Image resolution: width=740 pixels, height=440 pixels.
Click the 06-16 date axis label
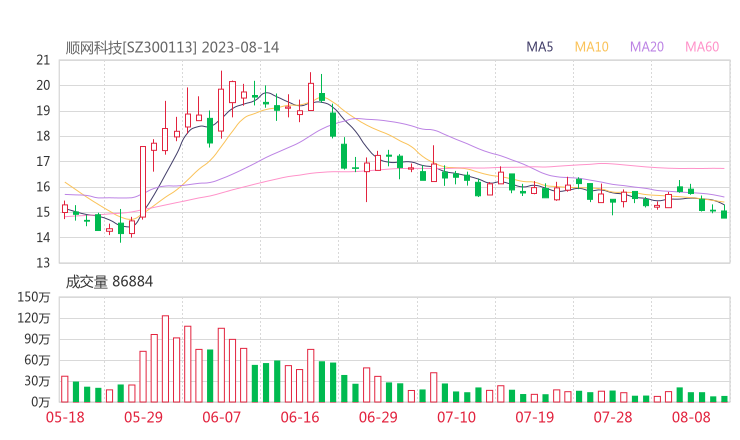tap(300, 417)
